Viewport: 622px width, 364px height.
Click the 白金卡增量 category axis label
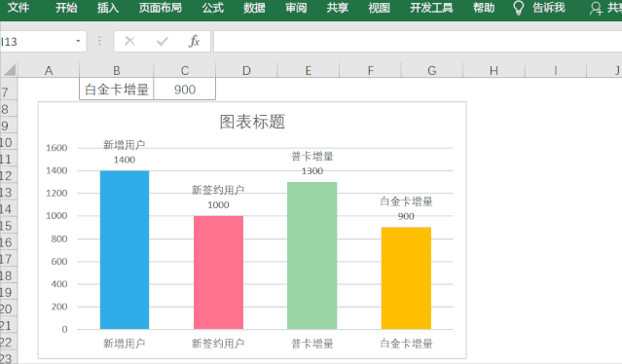click(x=406, y=343)
